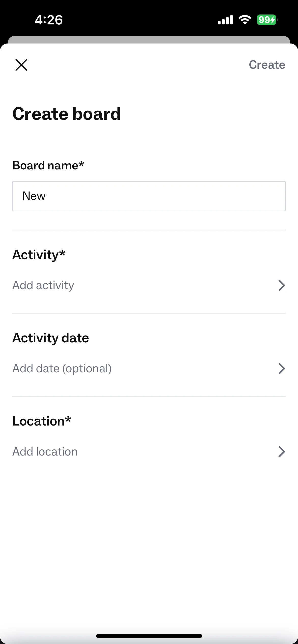
Task: Select the Board name* label
Action: coord(48,165)
